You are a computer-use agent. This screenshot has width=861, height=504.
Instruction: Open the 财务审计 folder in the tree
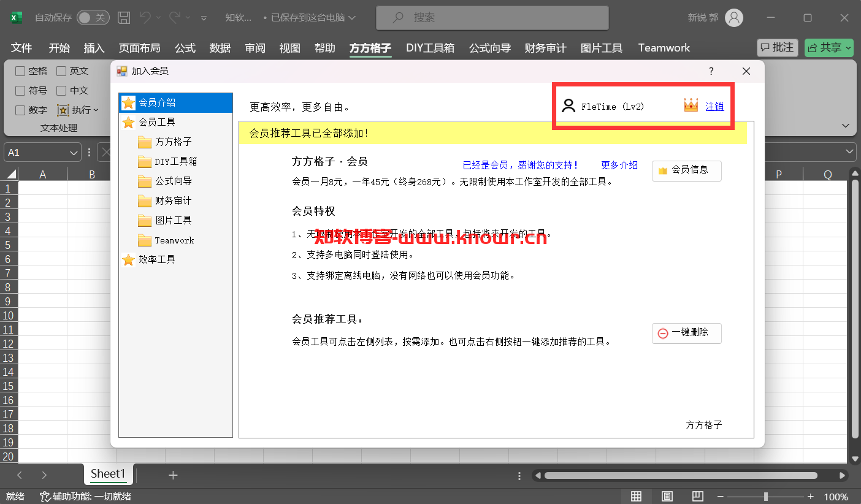tap(165, 200)
